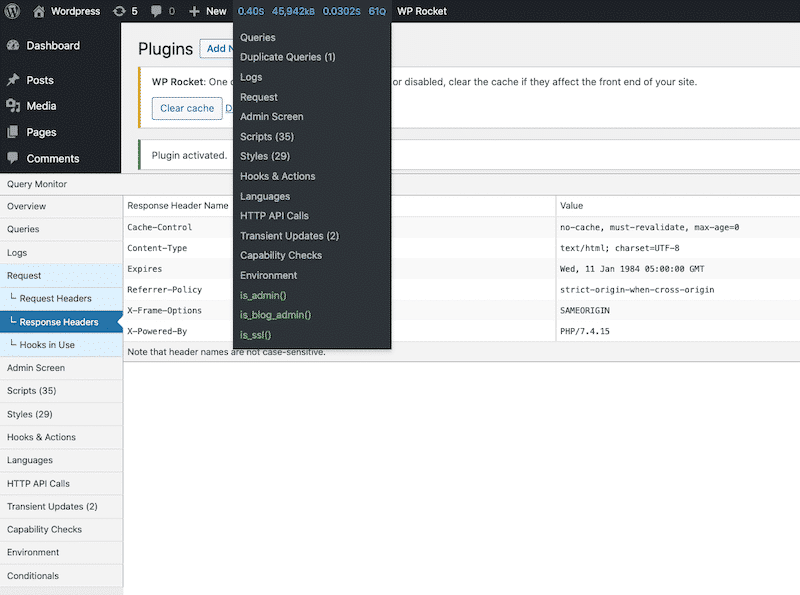
Task: Open Comments via the sidebar speech icon
Action: click(x=14, y=158)
